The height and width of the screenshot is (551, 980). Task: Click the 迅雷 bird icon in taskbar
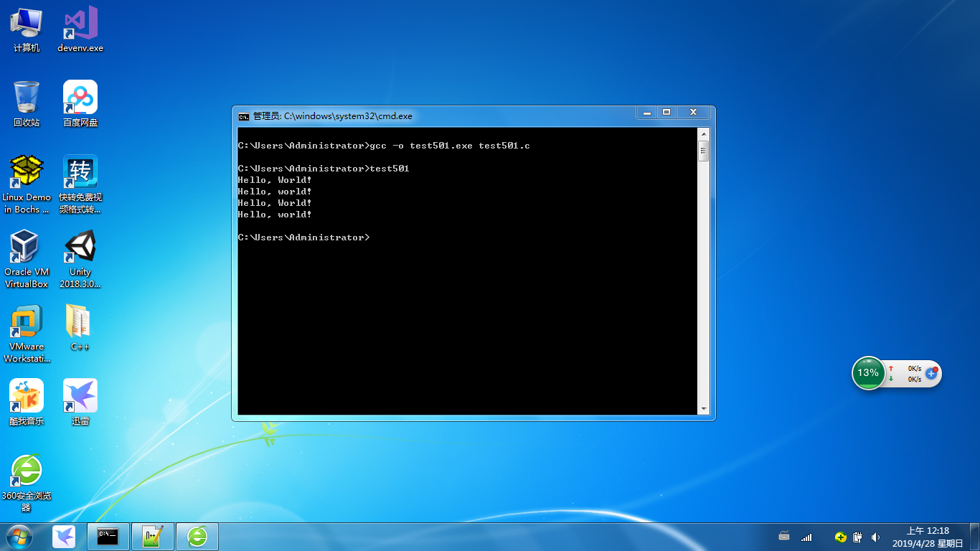click(64, 537)
